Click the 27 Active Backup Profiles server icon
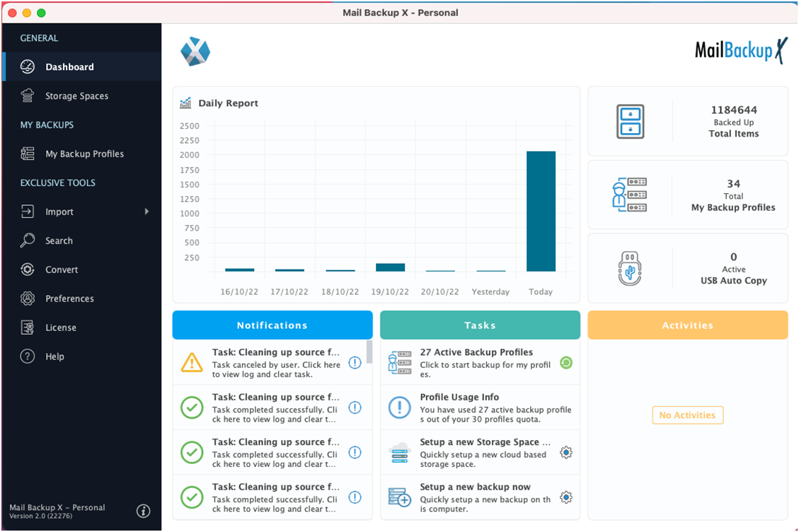Viewport: 799px width, 532px height. point(399,362)
